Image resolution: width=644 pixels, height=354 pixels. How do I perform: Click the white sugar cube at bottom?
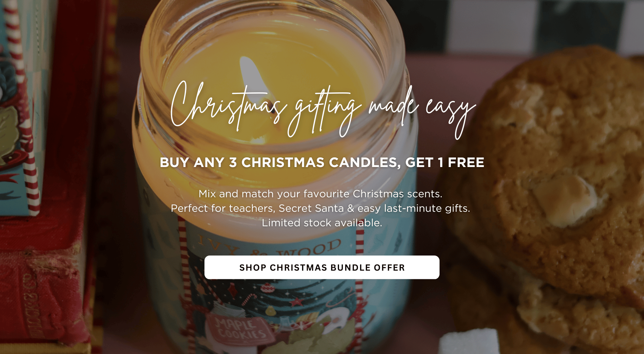pyautogui.click(x=469, y=342)
